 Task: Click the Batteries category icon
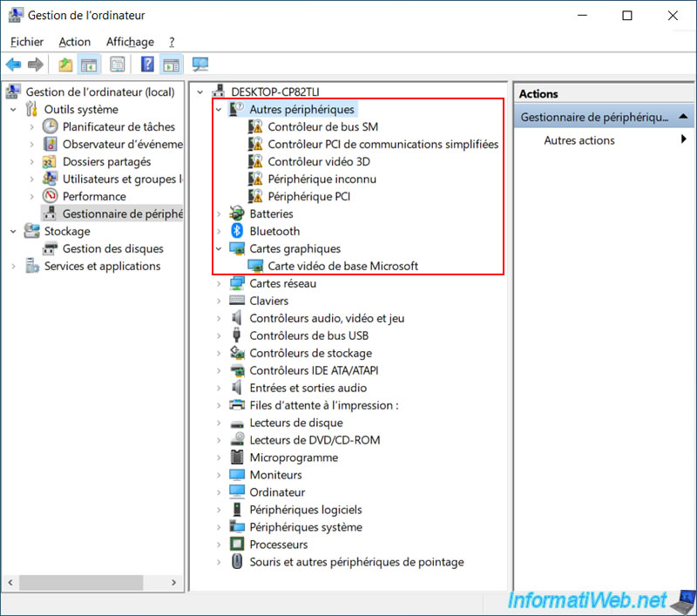237,213
